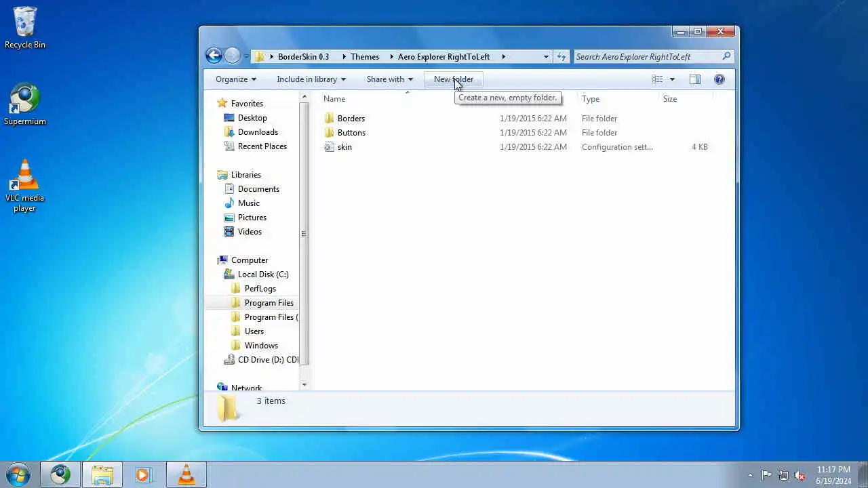Viewport: 868px width, 488px height.
Task: Click the Libraries icon in sidebar
Action: pos(222,174)
